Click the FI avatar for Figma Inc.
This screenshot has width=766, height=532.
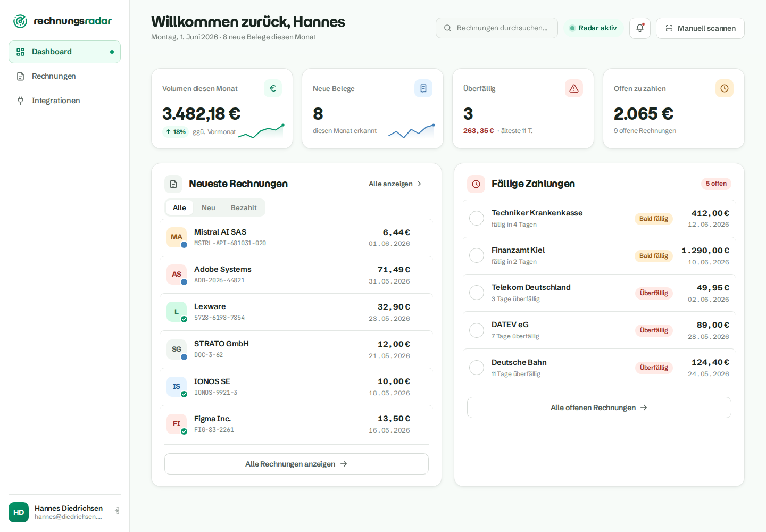pos(177,424)
